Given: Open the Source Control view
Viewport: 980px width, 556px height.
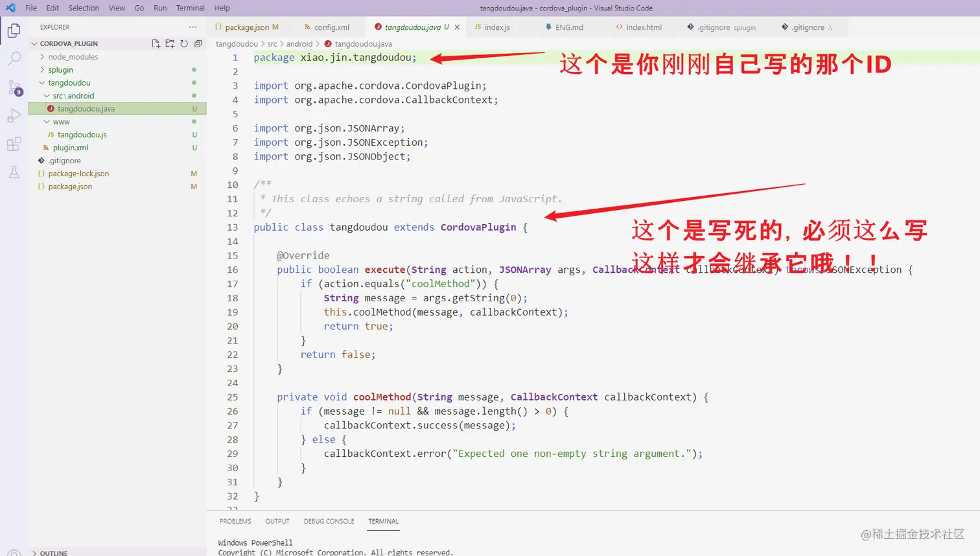Looking at the screenshot, I should pyautogui.click(x=14, y=87).
